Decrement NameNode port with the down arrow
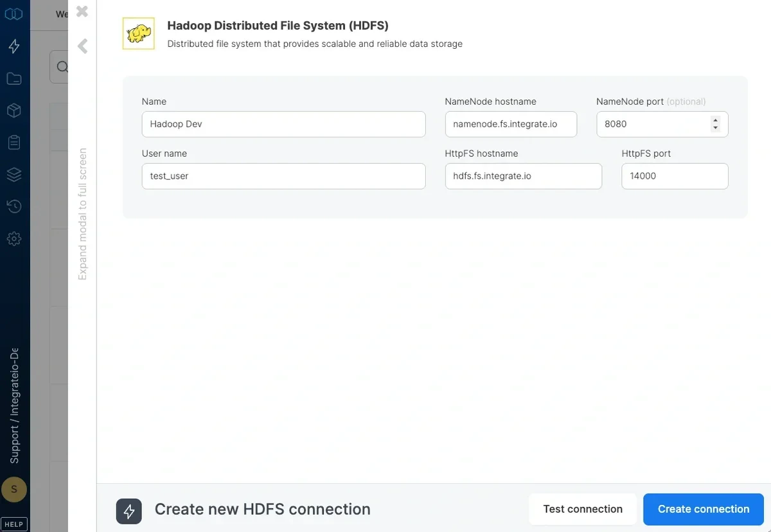 pyautogui.click(x=715, y=128)
